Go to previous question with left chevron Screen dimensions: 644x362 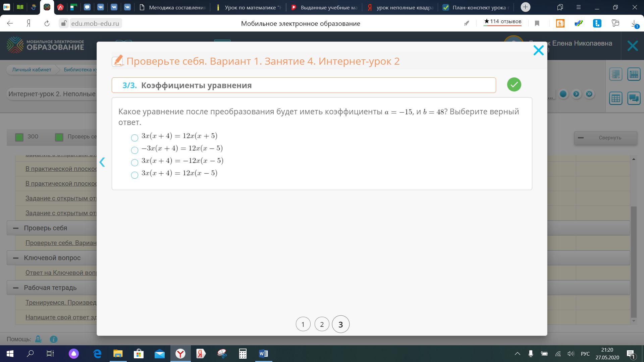pos(102,162)
